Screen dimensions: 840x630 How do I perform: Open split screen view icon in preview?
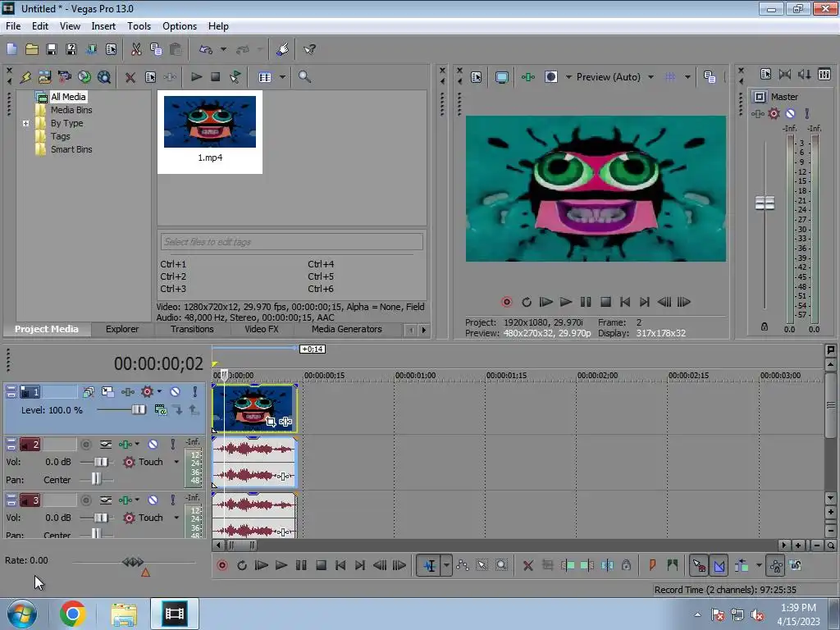coord(550,76)
